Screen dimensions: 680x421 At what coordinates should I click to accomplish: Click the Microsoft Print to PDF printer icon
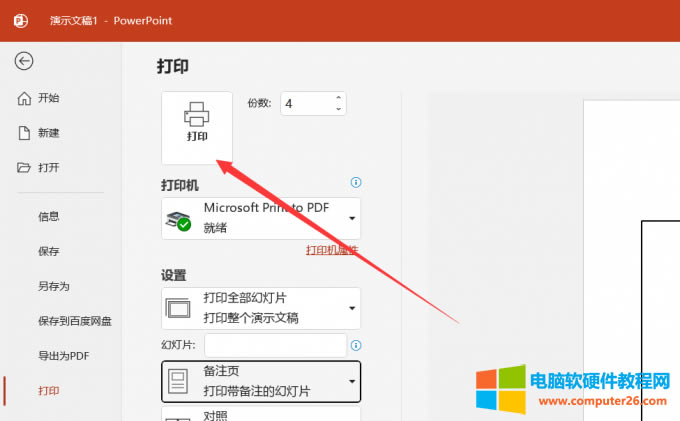pos(178,218)
